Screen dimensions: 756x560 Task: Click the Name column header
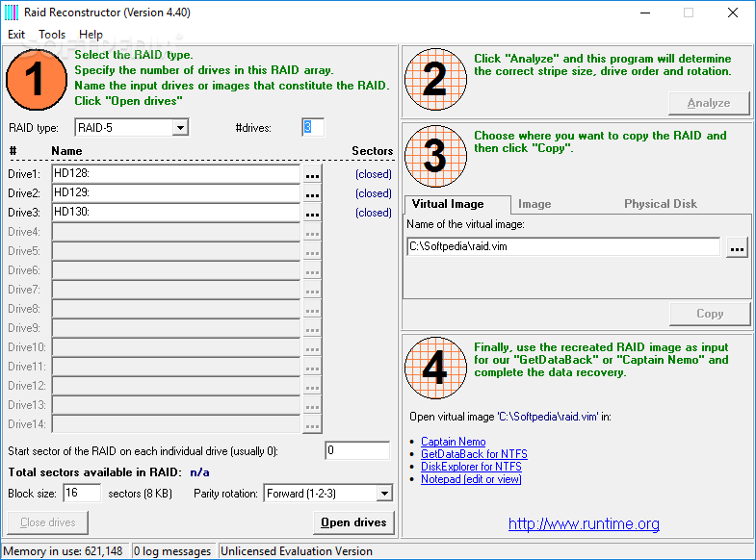pos(66,151)
